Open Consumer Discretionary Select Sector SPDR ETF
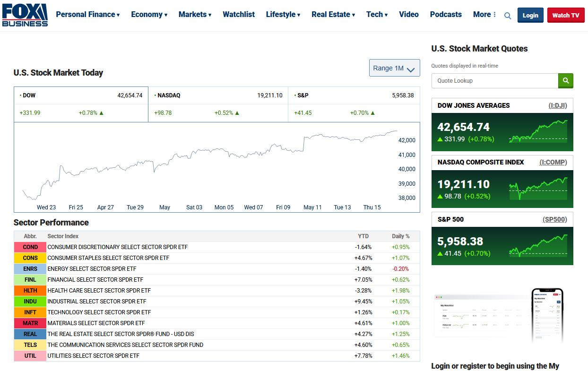Image resolution: width=588 pixels, height=371 pixels. (x=118, y=247)
